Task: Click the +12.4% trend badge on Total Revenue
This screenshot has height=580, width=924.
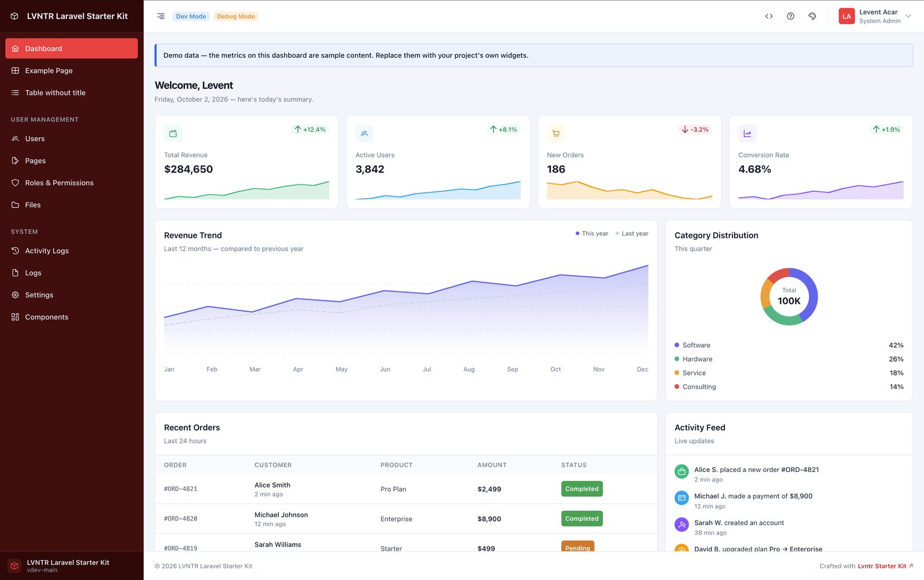Action: (x=310, y=129)
